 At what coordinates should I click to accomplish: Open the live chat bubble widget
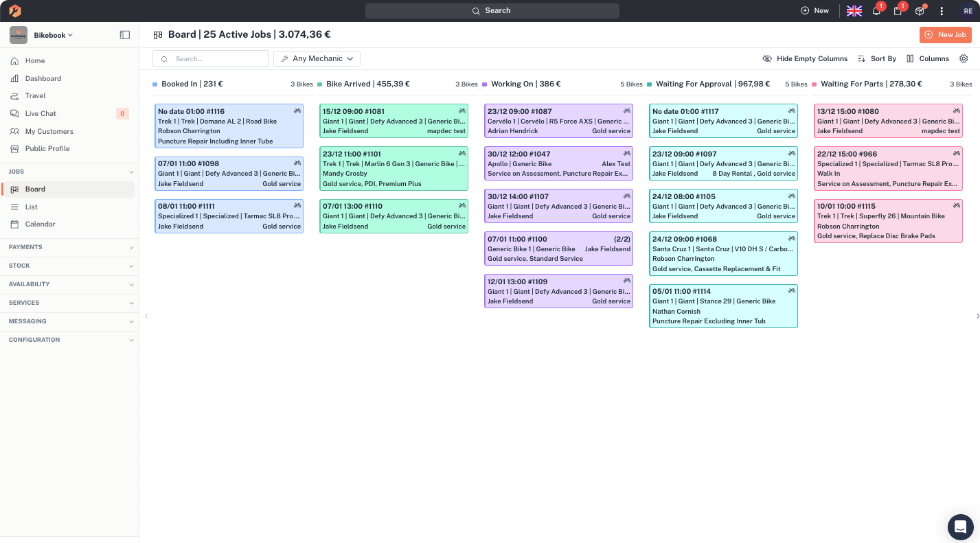(x=960, y=527)
